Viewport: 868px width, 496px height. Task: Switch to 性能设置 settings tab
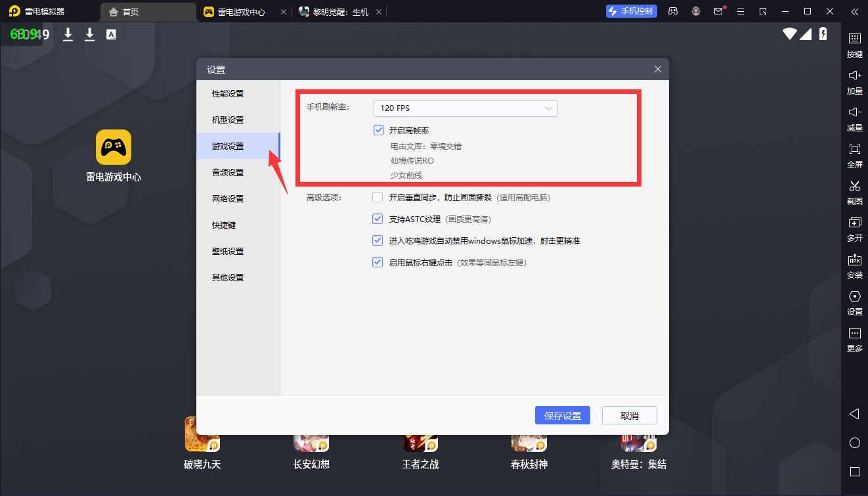228,94
